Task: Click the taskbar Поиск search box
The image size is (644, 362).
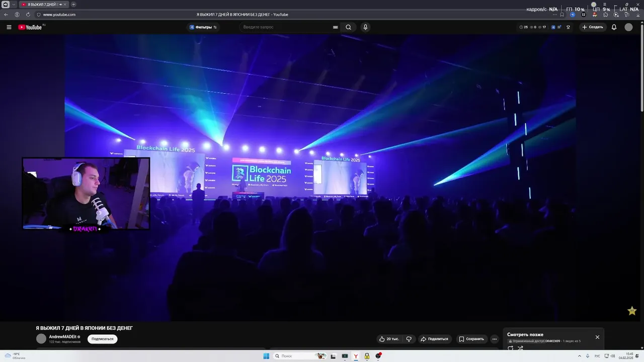Action: (300, 356)
